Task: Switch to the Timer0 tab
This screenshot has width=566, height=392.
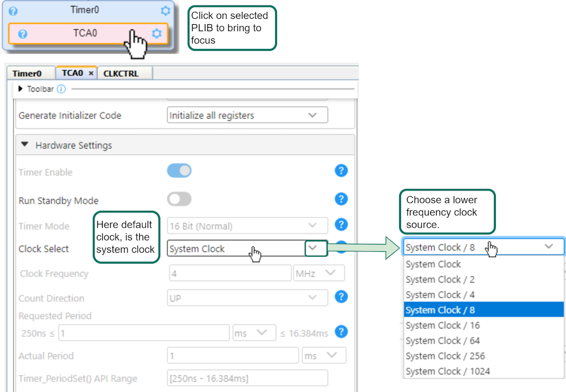Action: point(27,74)
